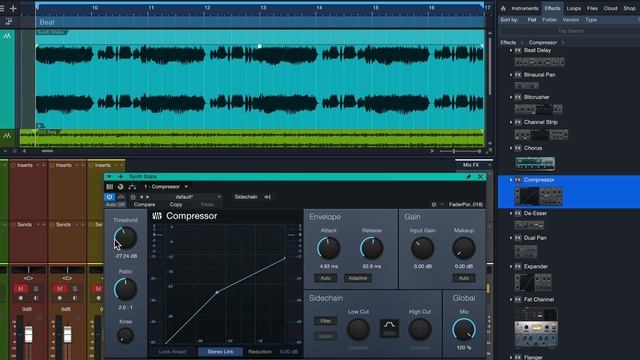Click the Auto: Off automation mode button
640x360 pixels.
[115, 204]
